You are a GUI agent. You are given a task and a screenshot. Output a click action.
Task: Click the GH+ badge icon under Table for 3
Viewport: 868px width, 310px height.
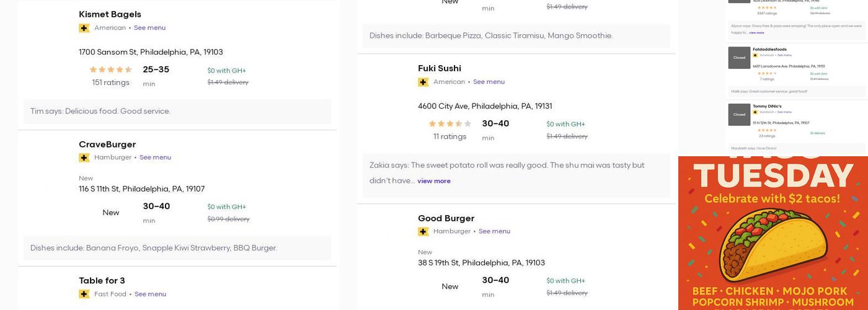(x=84, y=294)
